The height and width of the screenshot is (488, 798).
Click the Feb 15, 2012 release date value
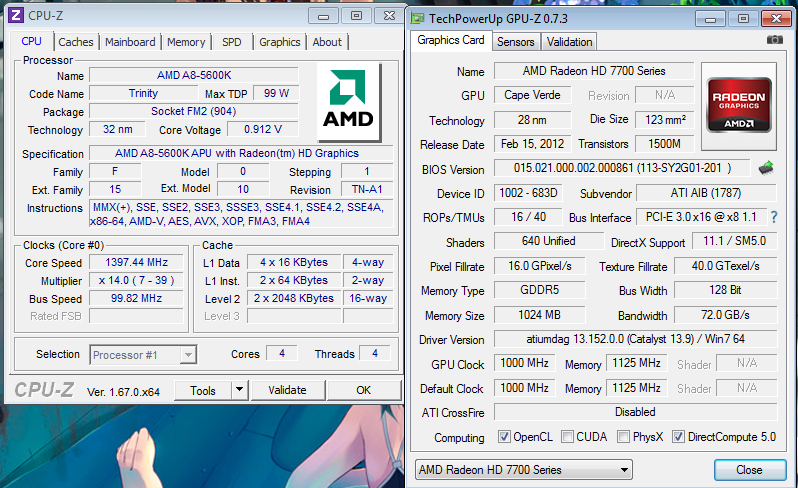tap(532, 144)
